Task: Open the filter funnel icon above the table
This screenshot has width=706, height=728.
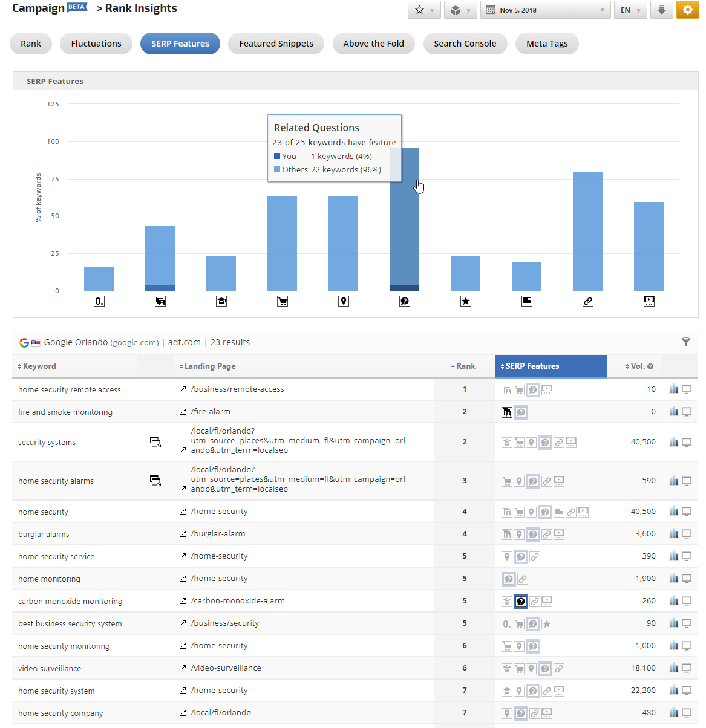Action: click(x=686, y=342)
